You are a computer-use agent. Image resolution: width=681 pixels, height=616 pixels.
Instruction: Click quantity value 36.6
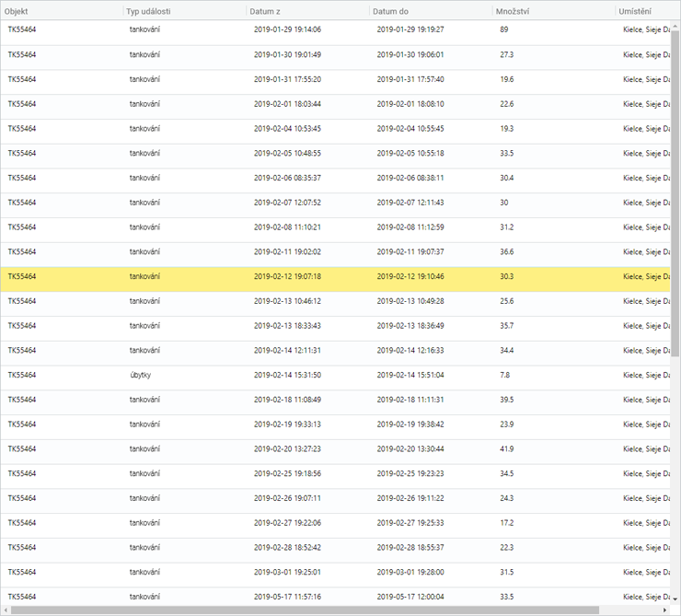[506, 252]
